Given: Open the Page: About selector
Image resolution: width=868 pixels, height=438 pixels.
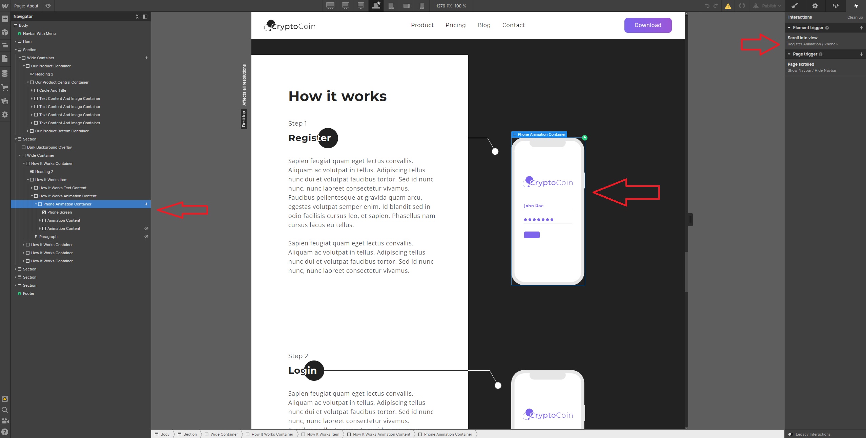Looking at the screenshot, I should (26, 6).
